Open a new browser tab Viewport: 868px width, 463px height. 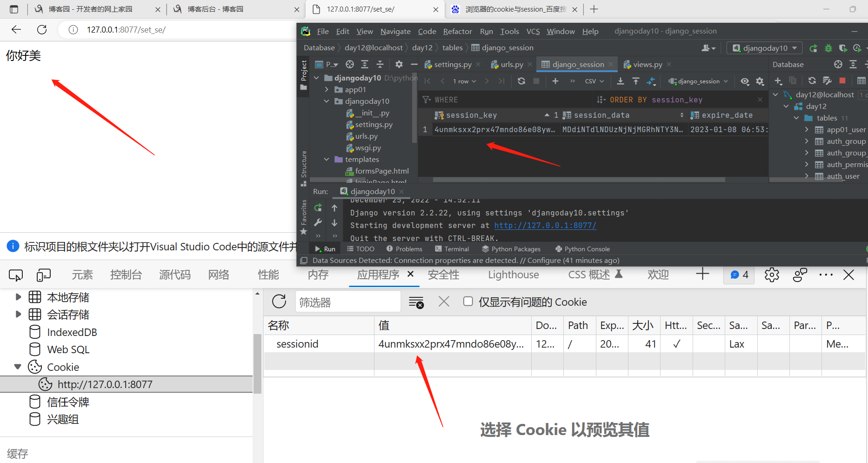point(594,9)
